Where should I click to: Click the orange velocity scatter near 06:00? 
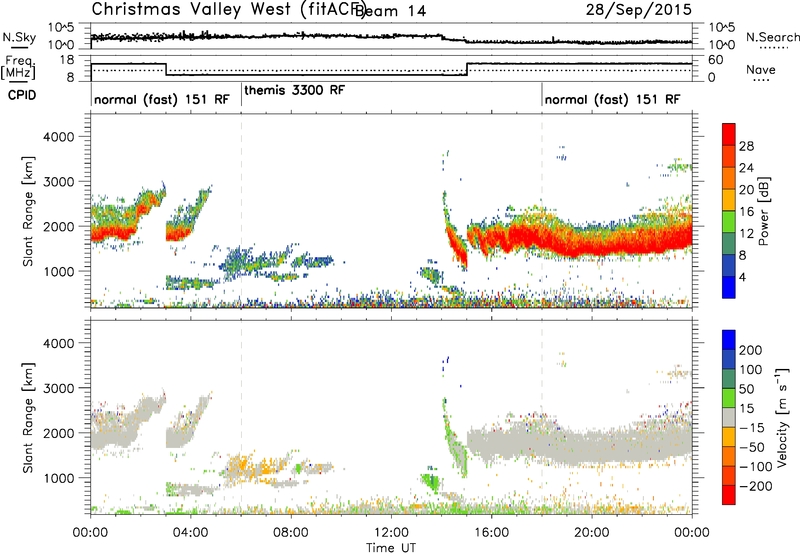point(239,466)
